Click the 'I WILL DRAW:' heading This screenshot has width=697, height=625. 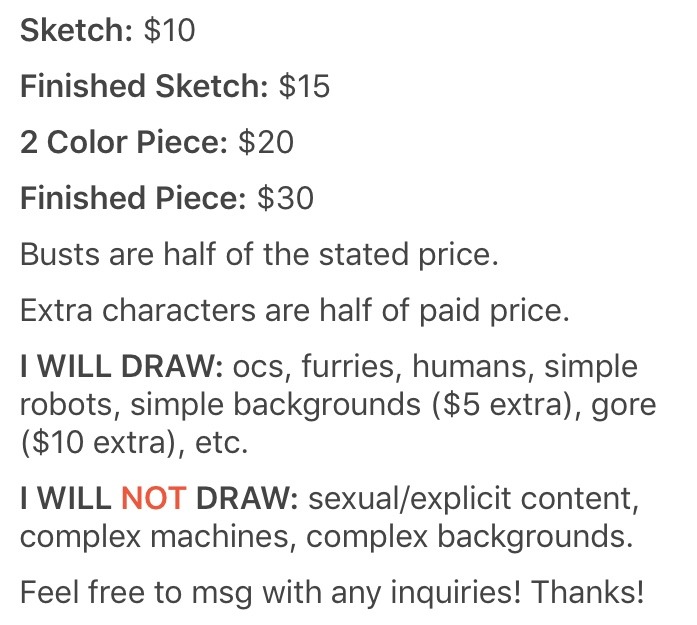click(122, 366)
